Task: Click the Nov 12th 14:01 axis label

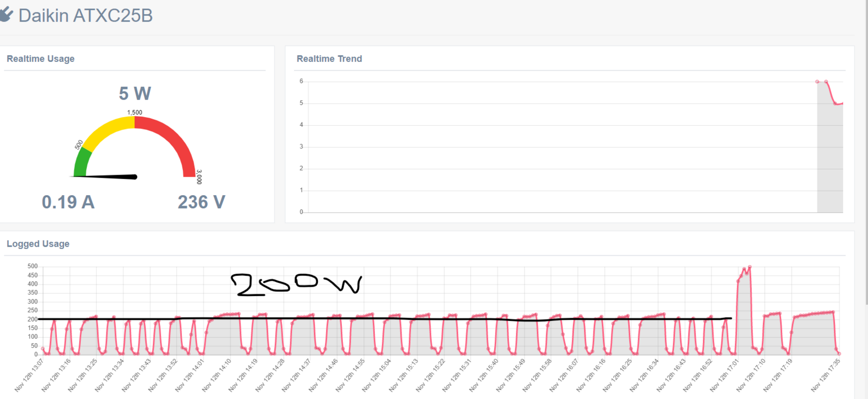Action: (x=190, y=375)
